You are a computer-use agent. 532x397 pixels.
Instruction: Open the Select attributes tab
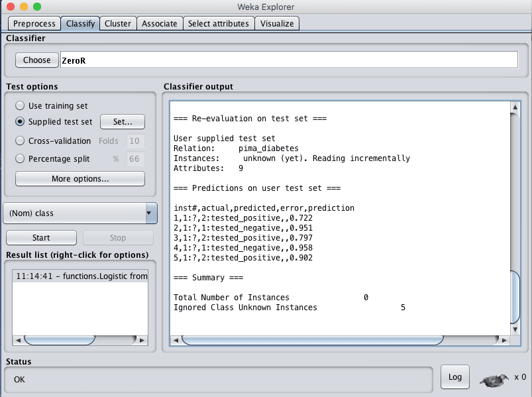click(x=219, y=23)
